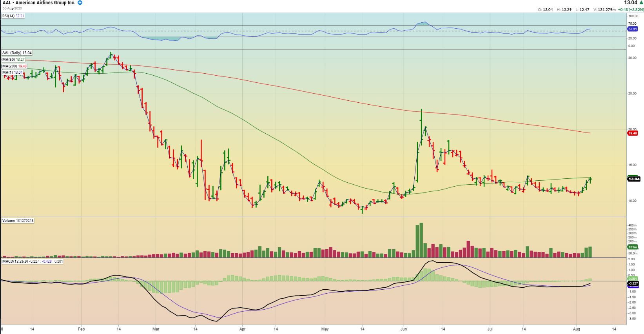Click the red 19.48 MA(200) price marker
This screenshot has width=644, height=334.
pyautogui.click(x=633, y=133)
